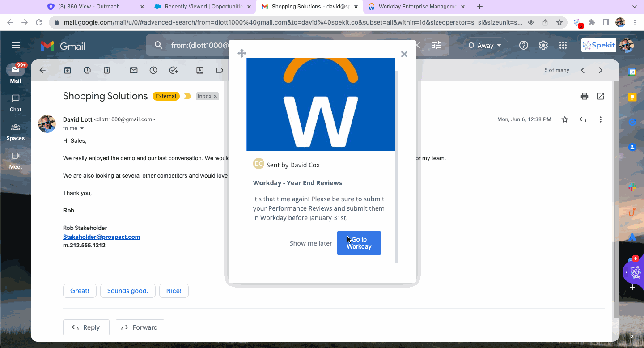
Task: Open Chat section in left rail
Action: point(16,103)
